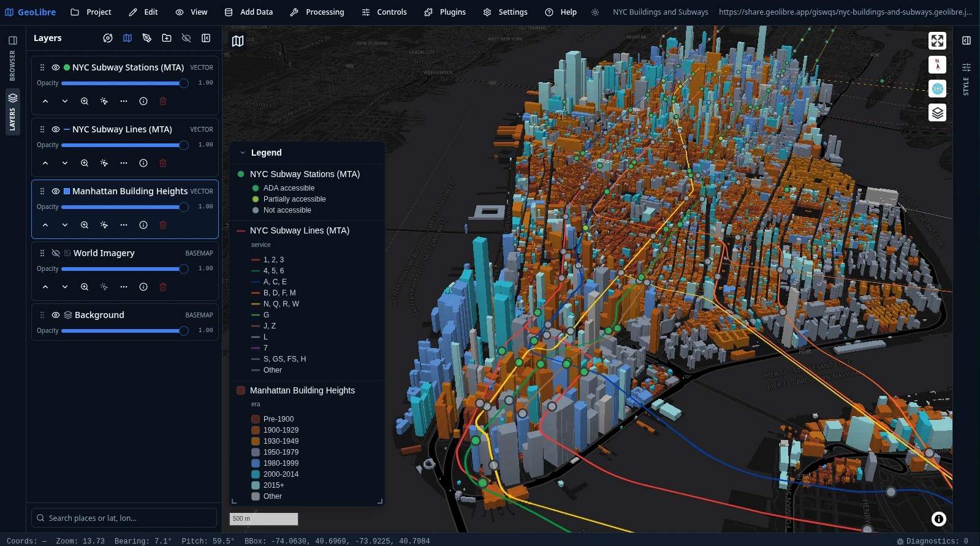Collapse the Layers panel with the sidebar icon
Screen dimensions: 980x546
(206, 38)
